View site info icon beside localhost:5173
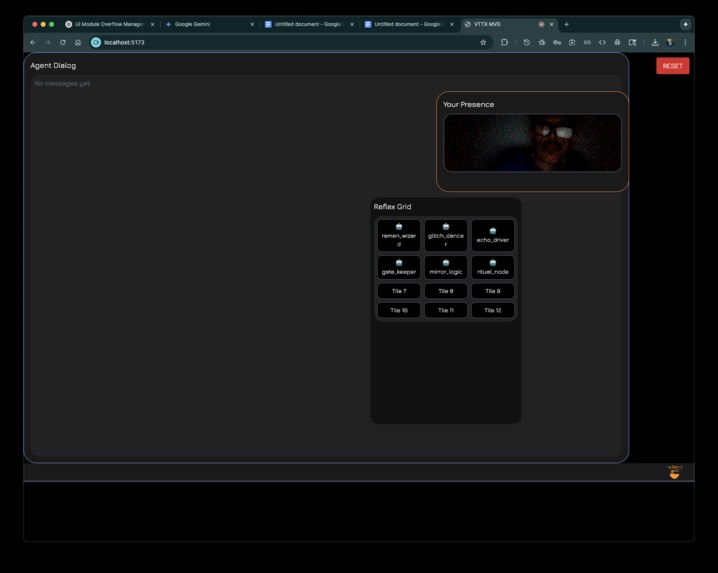Screen dimensions: 718x573 (x=96, y=42)
